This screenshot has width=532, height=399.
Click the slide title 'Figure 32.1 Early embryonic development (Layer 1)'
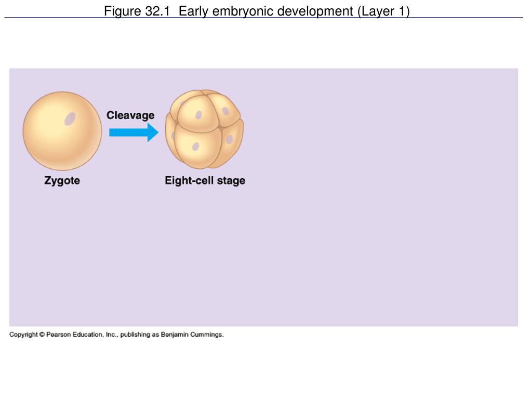257,11
